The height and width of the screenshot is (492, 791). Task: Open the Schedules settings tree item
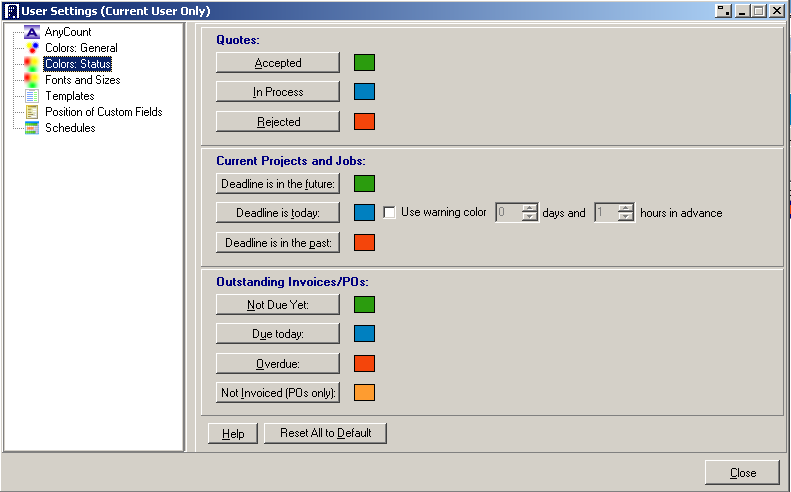(x=70, y=128)
